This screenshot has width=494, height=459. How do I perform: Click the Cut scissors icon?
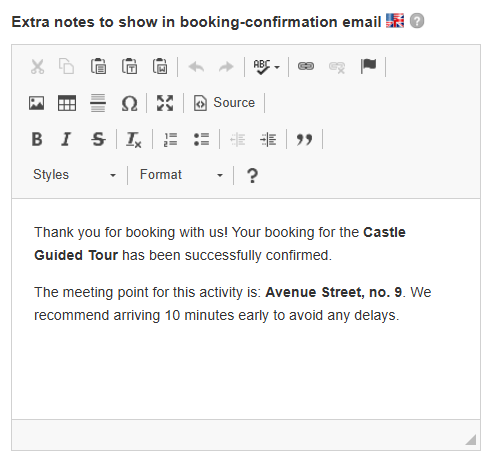point(37,66)
